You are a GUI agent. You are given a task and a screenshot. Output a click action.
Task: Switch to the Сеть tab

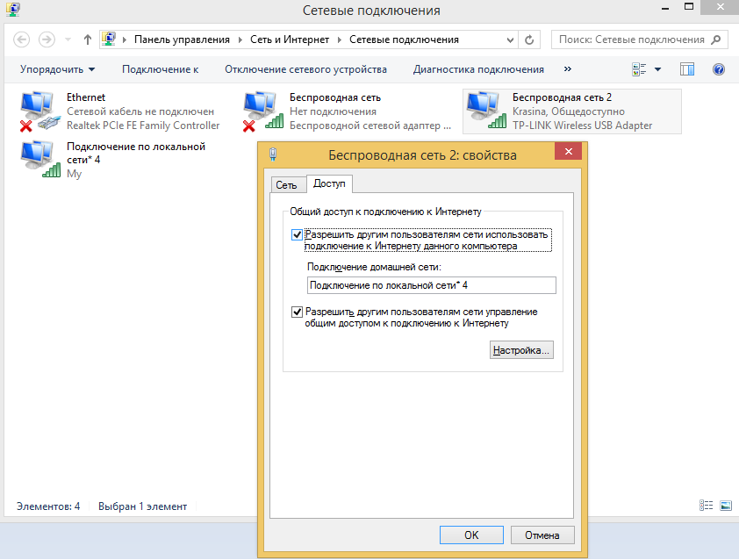point(286,185)
